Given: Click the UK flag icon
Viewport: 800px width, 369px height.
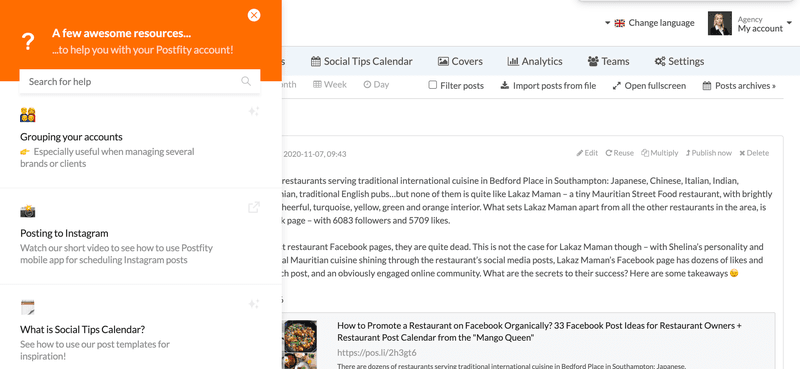Looking at the screenshot, I should click(620, 23).
